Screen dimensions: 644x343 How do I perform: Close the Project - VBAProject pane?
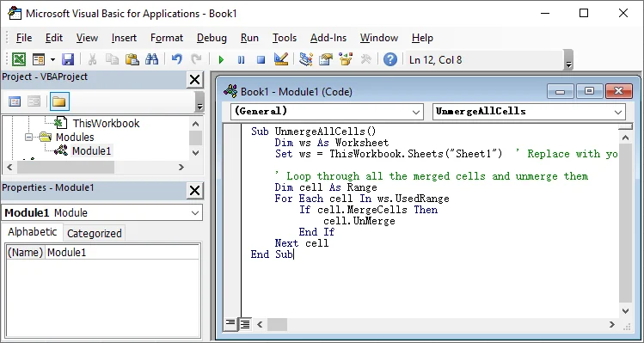(194, 80)
